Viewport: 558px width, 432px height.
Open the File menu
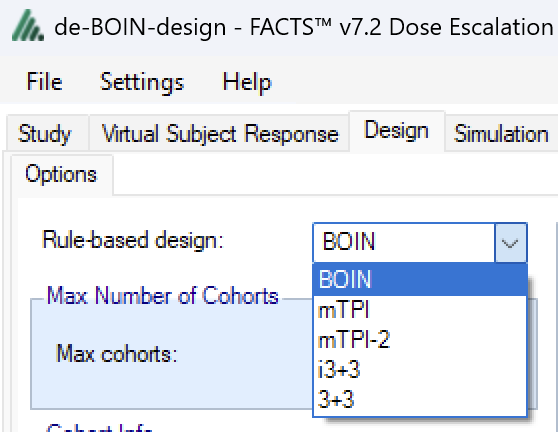44,82
